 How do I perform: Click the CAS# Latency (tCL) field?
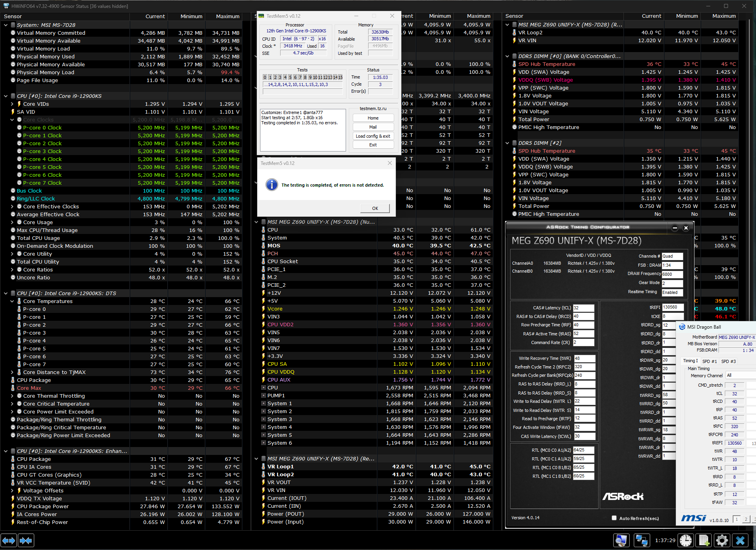click(584, 308)
